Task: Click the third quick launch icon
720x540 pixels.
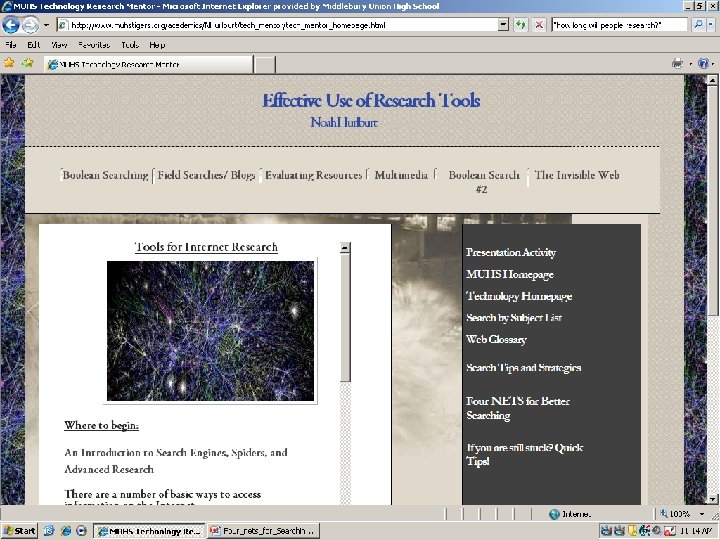Action: click(x=81, y=531)
